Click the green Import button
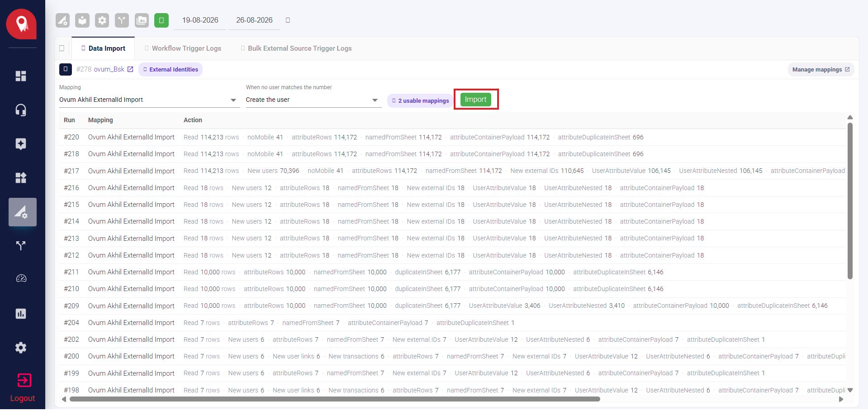The width and height of the screenshot is (868, 411). [476, 100]
